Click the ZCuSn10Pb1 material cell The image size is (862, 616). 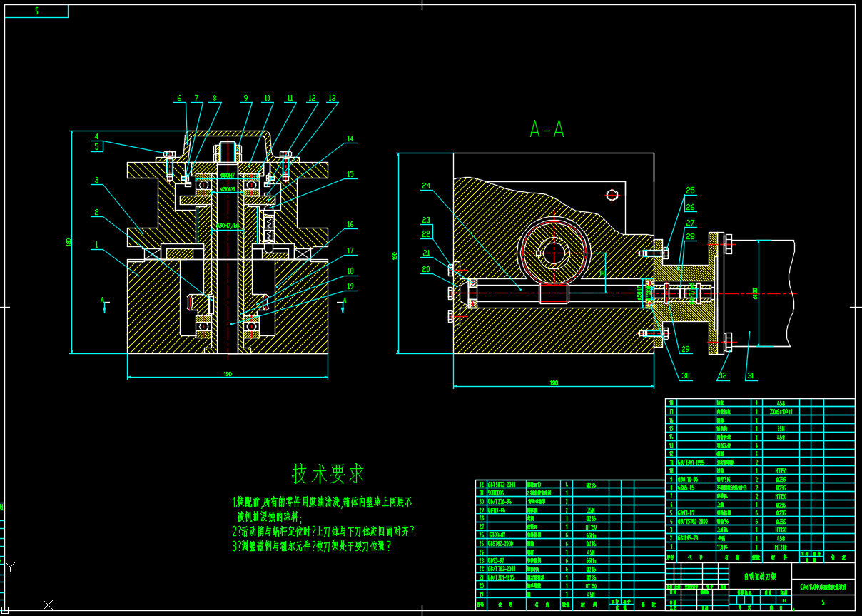[x=780, y=412]
